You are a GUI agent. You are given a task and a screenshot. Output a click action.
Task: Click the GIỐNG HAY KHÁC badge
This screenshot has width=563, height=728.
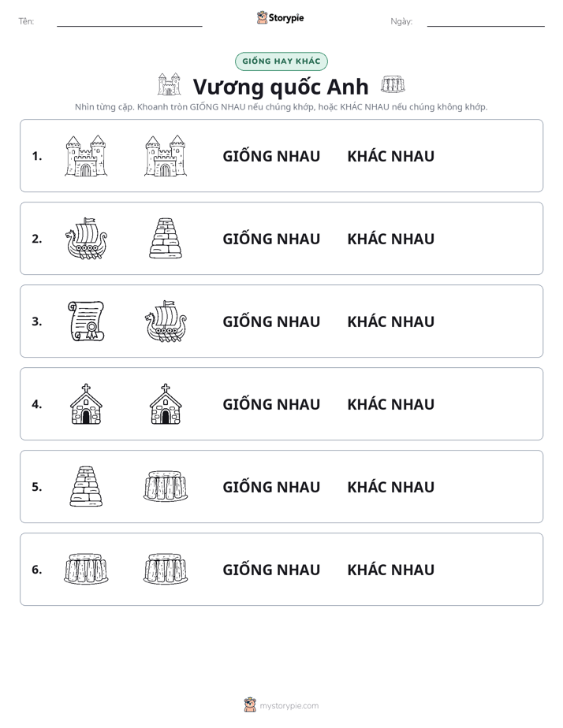pyautogui.click(x=281, y=61)
